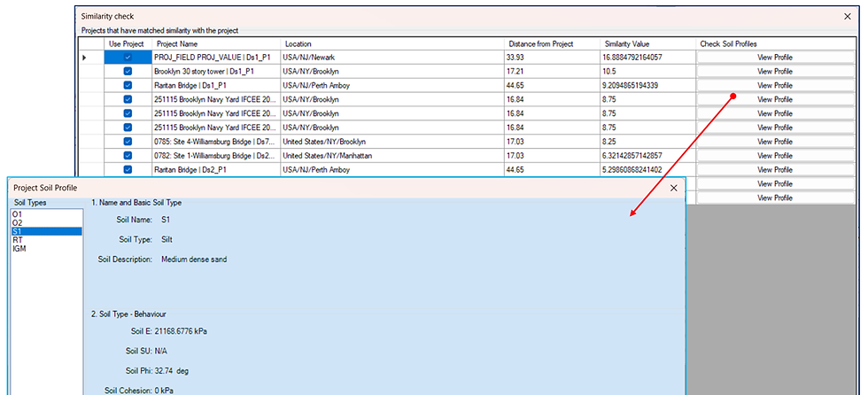This screenshot has height=395, width=868.
Task: Toggle checkbox for 0782 Site 1-Williamsburg Bridge
Action: point(128,156)
